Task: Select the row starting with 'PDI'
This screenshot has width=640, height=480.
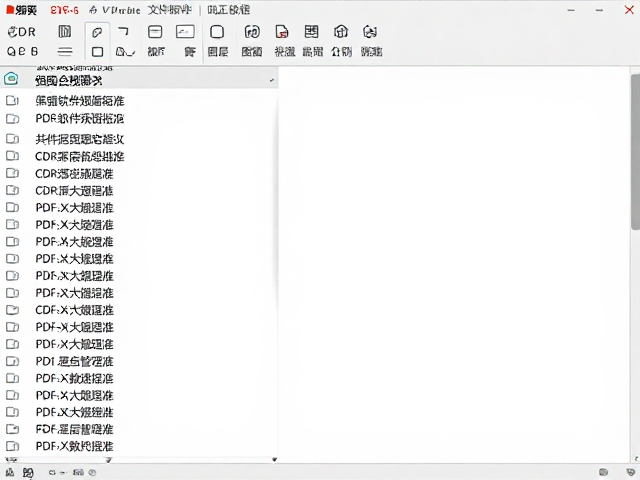Action: coord(139,361)
